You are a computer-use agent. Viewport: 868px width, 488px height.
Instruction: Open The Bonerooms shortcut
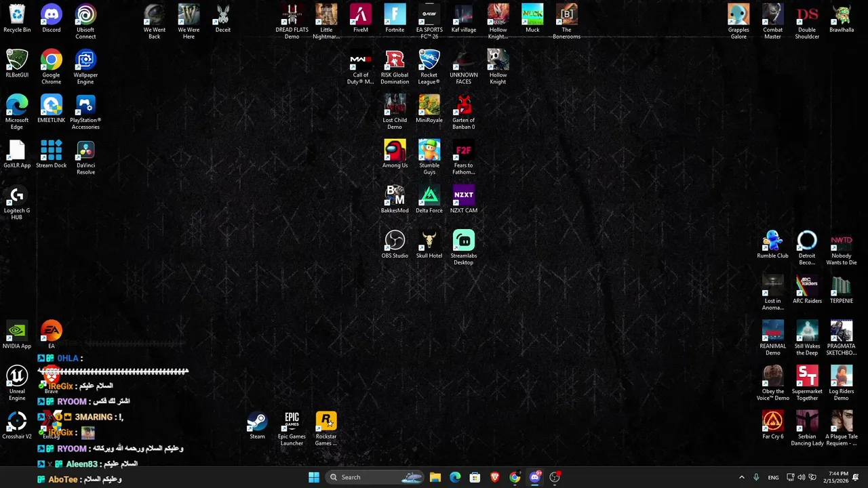click(566, 22)
